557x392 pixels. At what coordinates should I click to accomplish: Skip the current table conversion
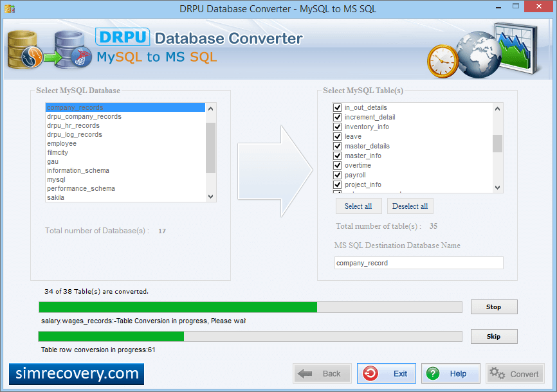click(x=494, y=336)
